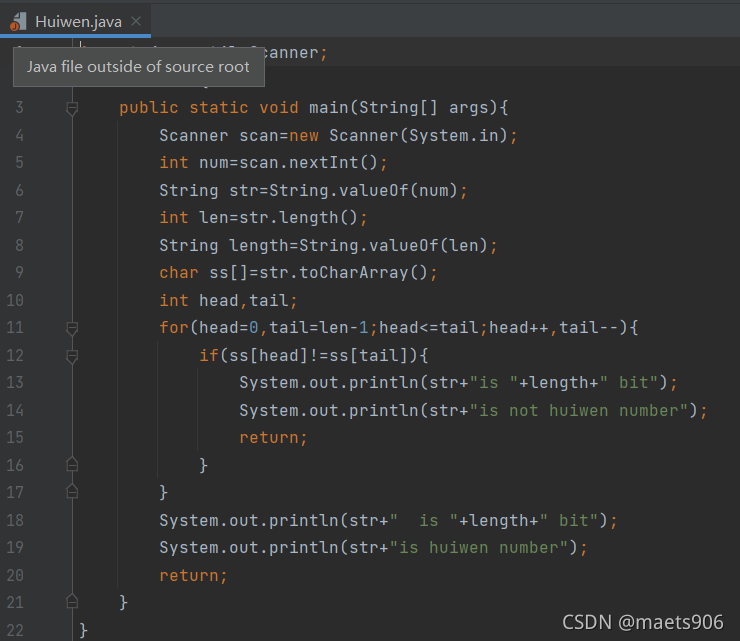Click the Java file icon on Huiwen.java tab
This screenshot has height=641, width=740.
point(18,22)
